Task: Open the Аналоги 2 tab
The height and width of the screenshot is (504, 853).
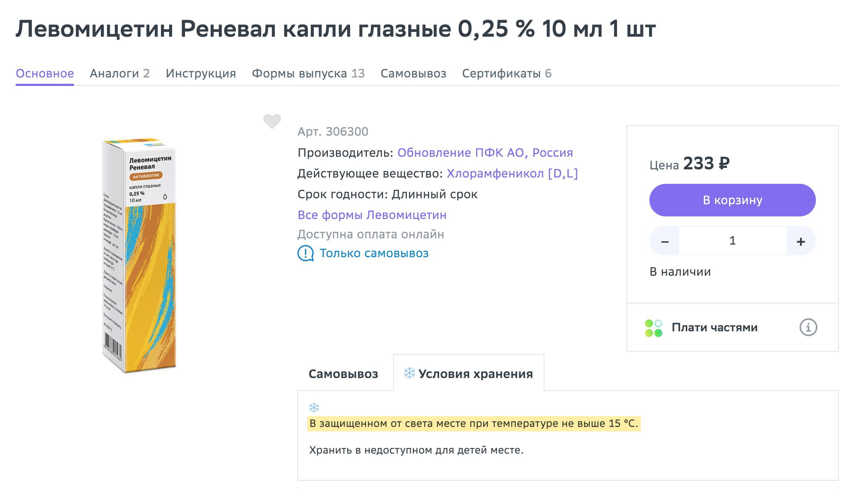Action: click(x=120, y=73)
